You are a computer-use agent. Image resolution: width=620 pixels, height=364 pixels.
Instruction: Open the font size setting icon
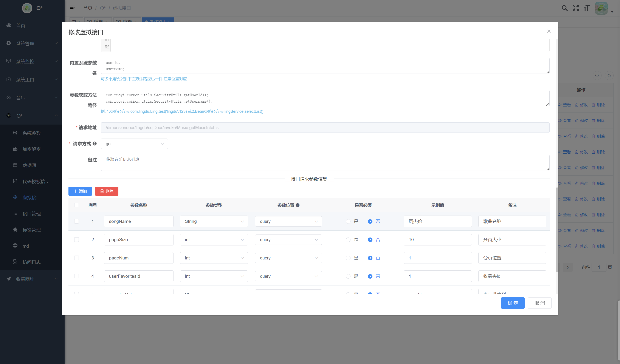coord(587,8)
